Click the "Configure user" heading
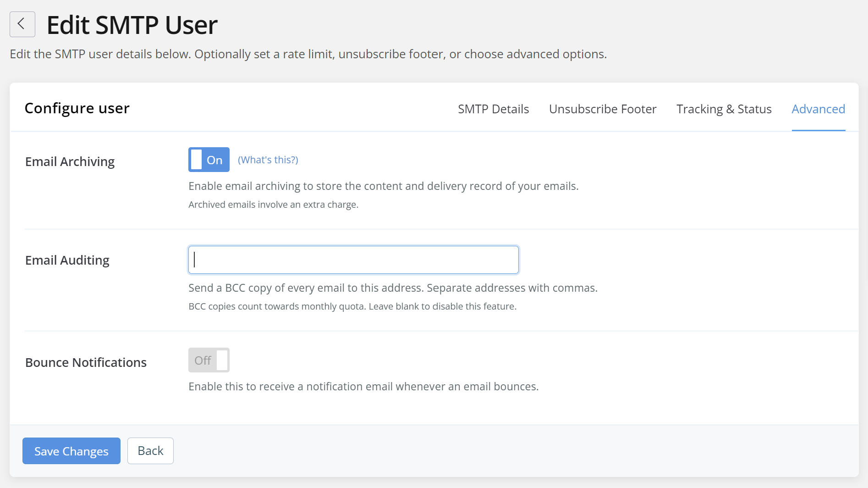This screenshot has height=488, width=868. point(77,108)
